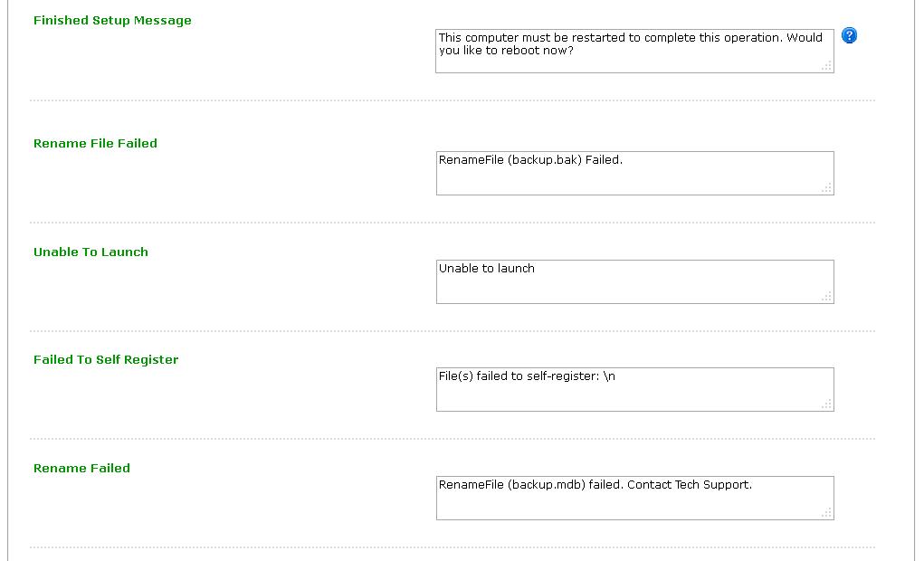Select the "Unable To Launch" label text
The image size is (924, 561).
pos(90,252)
